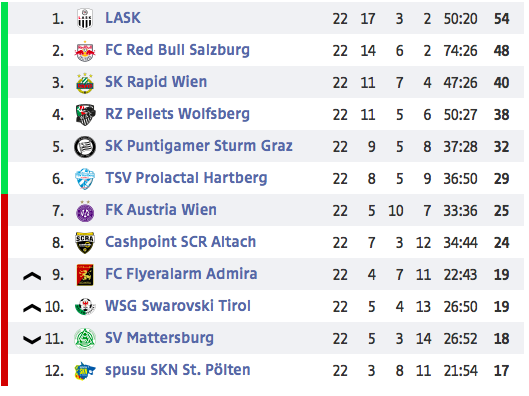Image resolution: width=529 pixels, height=396 pixels.
Task: Click LASK's 54 points value
Action: click(501, 19)
